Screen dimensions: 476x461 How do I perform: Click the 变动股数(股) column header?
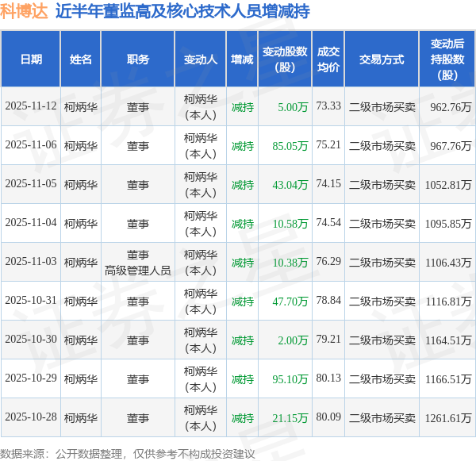(285, 60)
